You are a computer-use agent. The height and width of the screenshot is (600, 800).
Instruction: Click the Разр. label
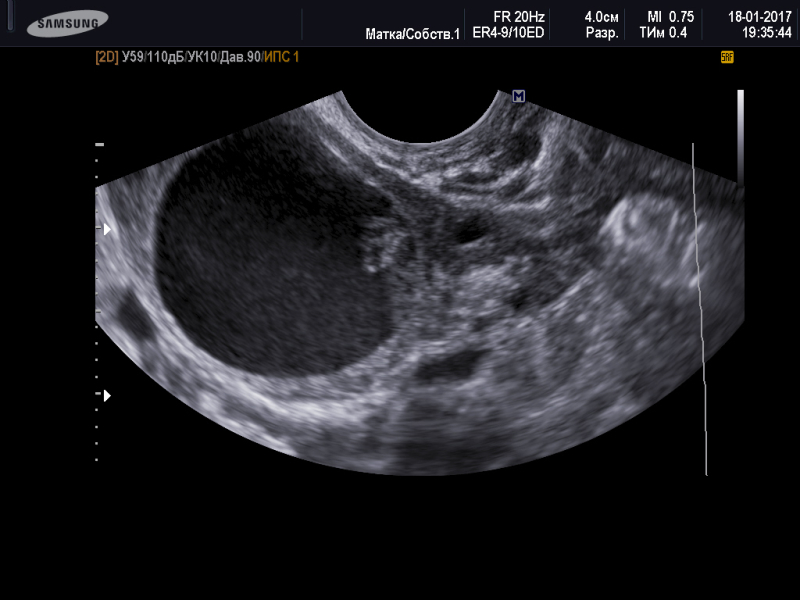(x=602, y=33)
